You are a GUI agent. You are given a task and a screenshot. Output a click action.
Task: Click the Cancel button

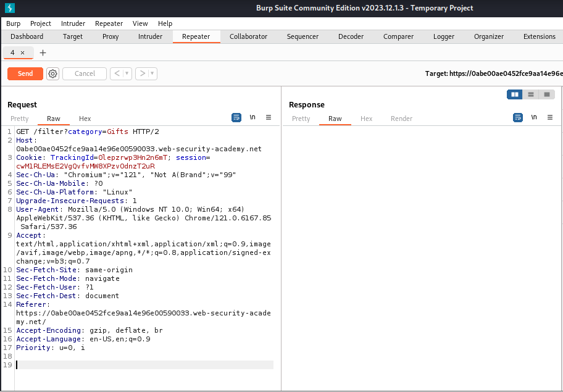coord(85,73)
